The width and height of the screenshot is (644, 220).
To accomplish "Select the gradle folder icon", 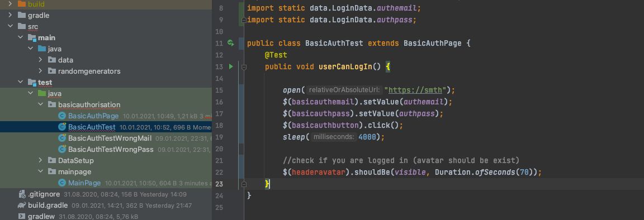I will [22, 15].
